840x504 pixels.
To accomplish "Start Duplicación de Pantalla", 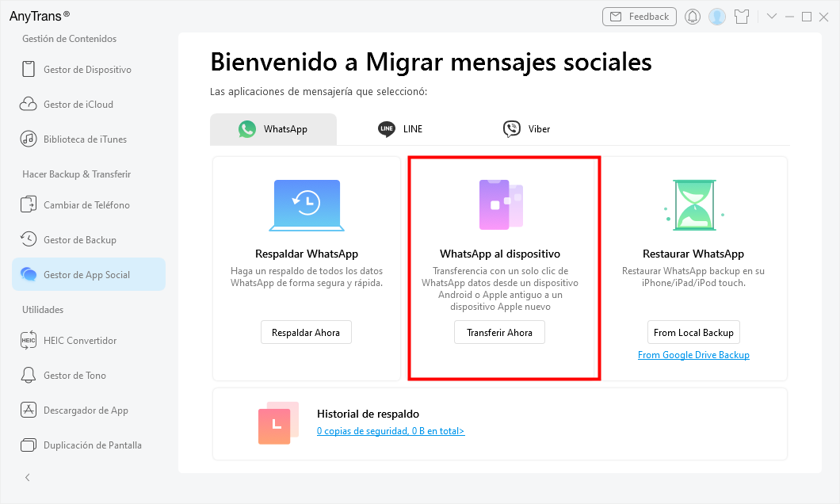I will tap(92, 445).
